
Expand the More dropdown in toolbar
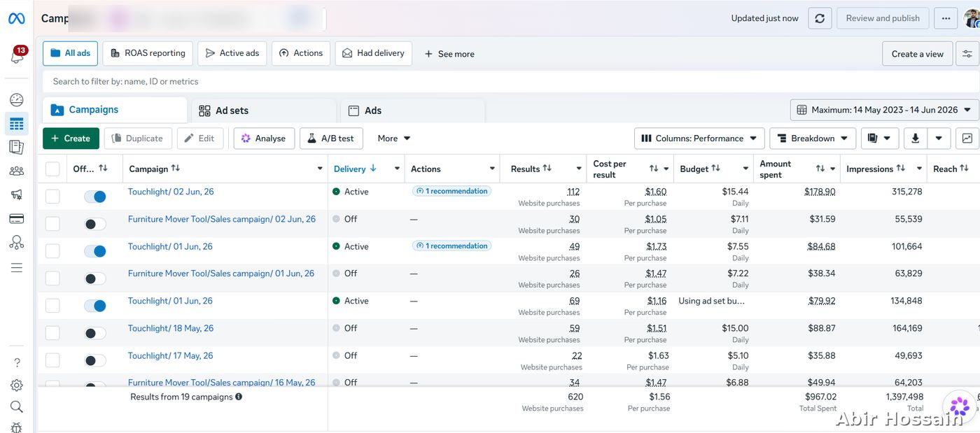pyautogui.click(x=394, y=139)
